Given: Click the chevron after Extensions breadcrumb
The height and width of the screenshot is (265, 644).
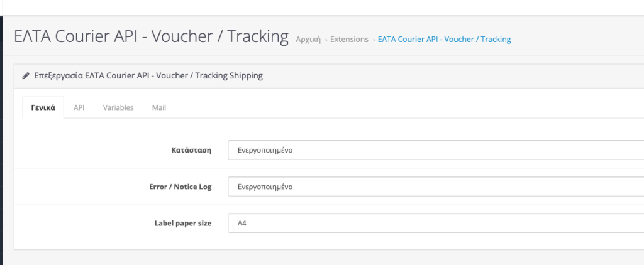Looking at the screenshot, I should pyautogui.click(x=374, y=40).
